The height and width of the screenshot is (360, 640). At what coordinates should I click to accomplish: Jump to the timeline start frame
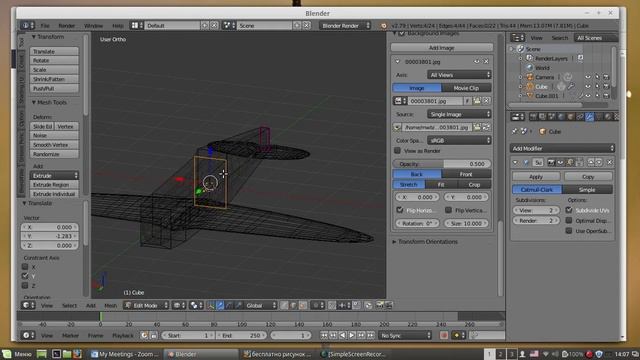click(x=324, y=335)
